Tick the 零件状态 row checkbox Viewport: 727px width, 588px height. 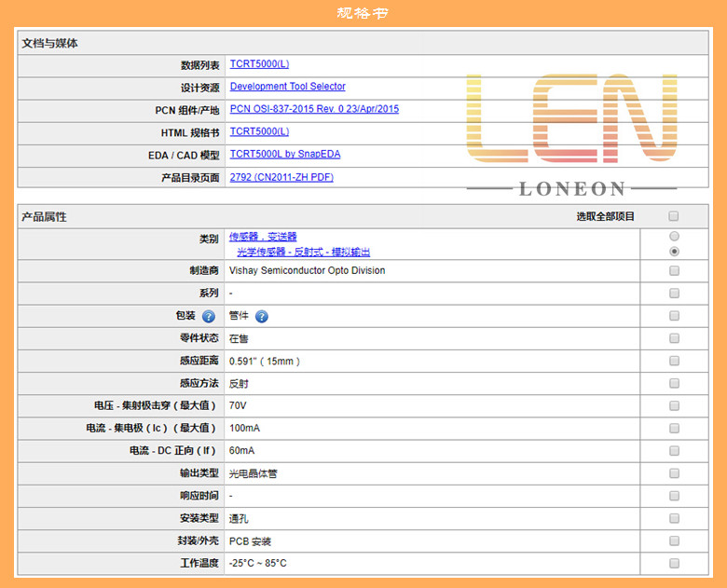674,338
